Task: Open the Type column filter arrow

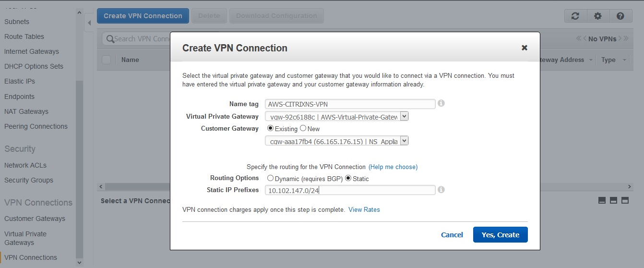Action: pos(624,60)
